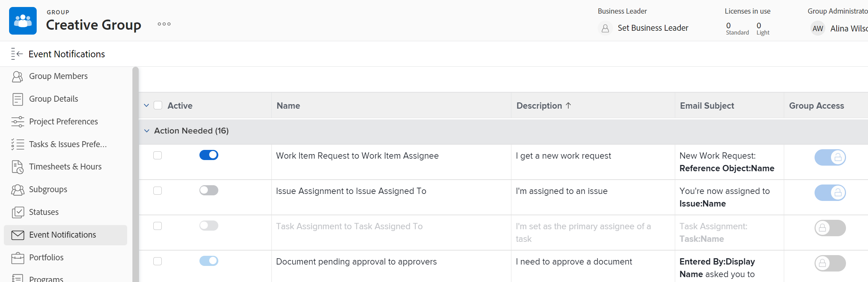
Task: Open Timesheets & Hours settings
Action: tap(65, 167)
